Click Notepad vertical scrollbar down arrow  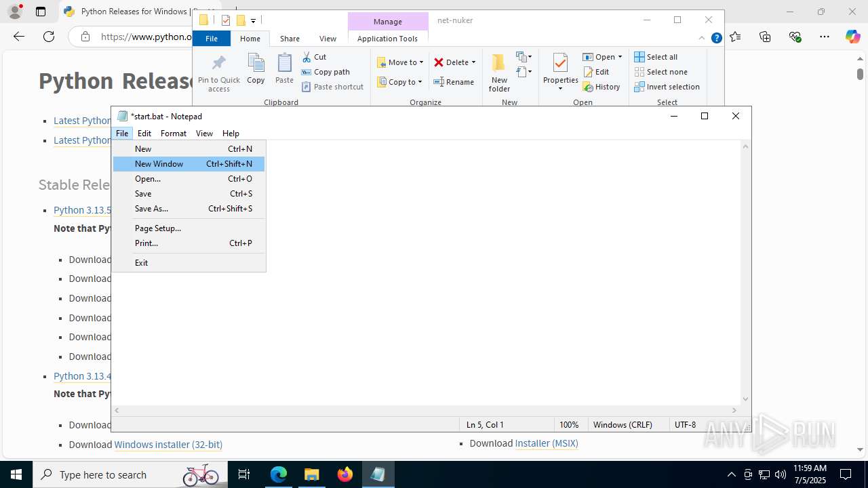pyautogui.click(x=746, y=399)
